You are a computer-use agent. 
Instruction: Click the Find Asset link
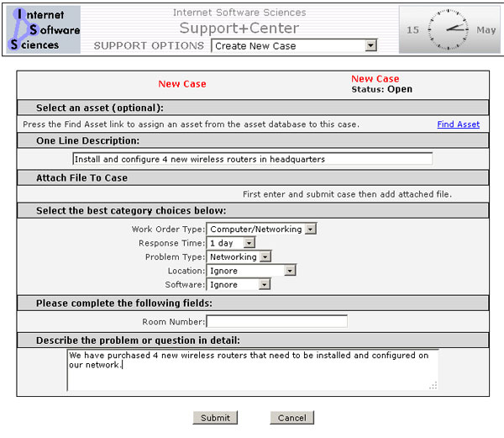pos(459,124)
